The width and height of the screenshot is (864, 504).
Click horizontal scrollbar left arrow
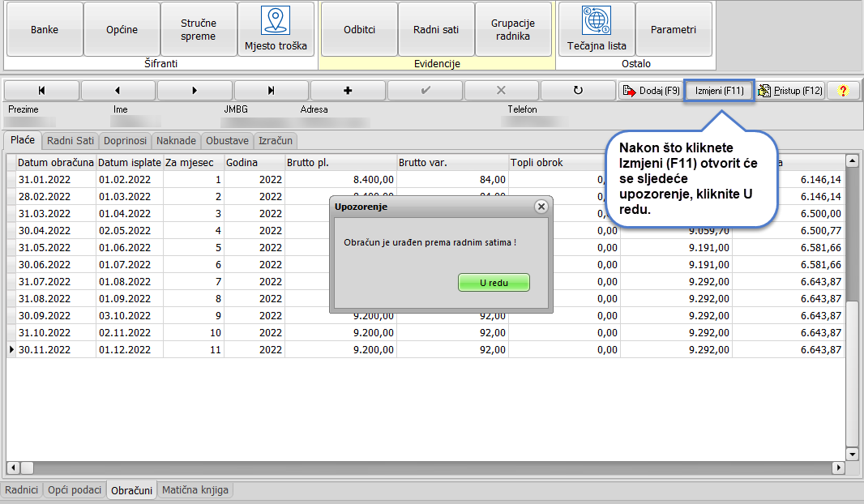pos(13,468)
